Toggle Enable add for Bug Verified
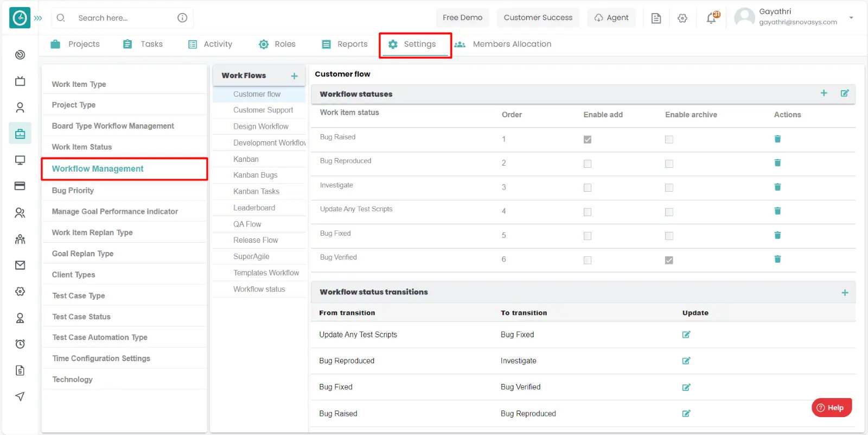The height and width of the screenshot is (435, 868). [588, 260]
